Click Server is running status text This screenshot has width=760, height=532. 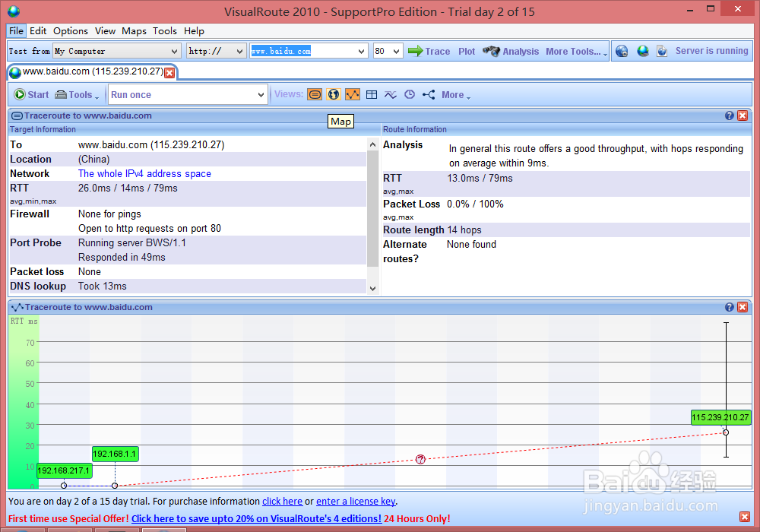tap(711, 51)
